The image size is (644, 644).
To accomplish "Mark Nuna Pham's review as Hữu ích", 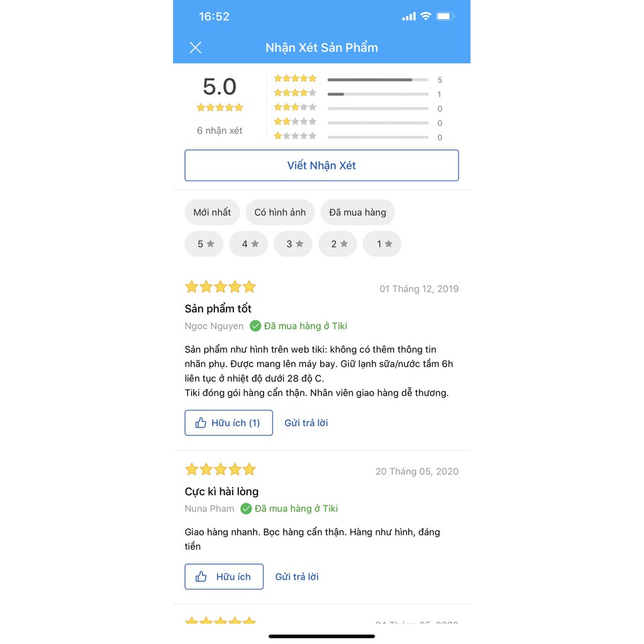I will [x=224, y=577].
